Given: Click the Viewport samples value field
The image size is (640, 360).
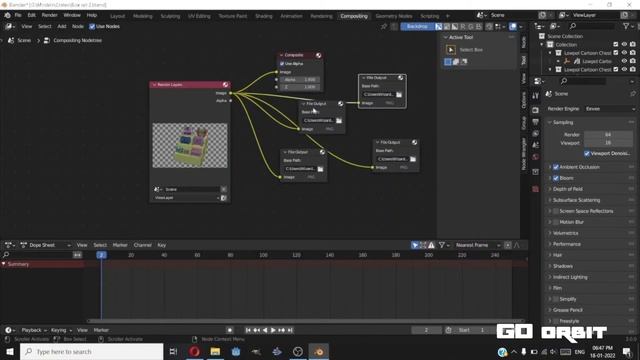Looking at the screenshot, I should [x=608, y=143].
